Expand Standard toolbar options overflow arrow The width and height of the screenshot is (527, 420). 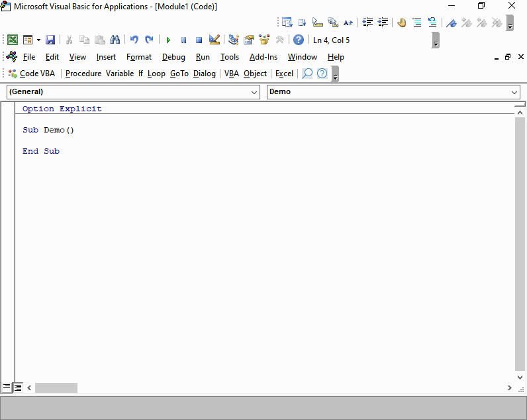tap(436, 40)
